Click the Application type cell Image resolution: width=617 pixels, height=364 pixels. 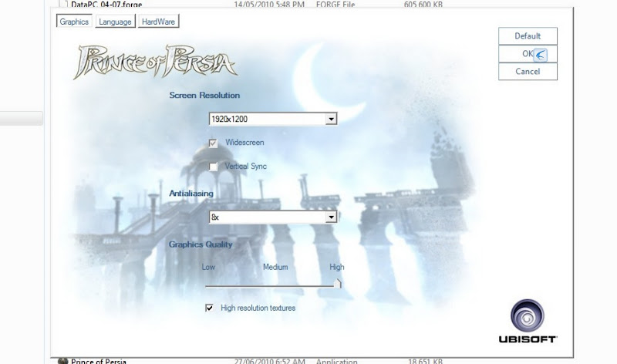337,361
